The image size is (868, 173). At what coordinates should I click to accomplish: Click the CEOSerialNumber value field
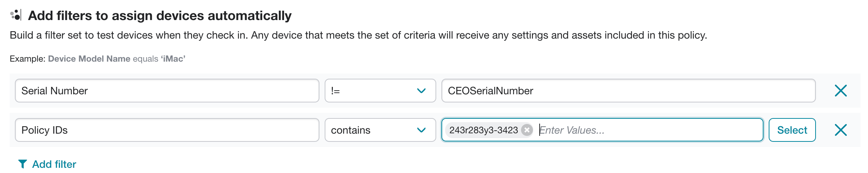click(628, 91)
